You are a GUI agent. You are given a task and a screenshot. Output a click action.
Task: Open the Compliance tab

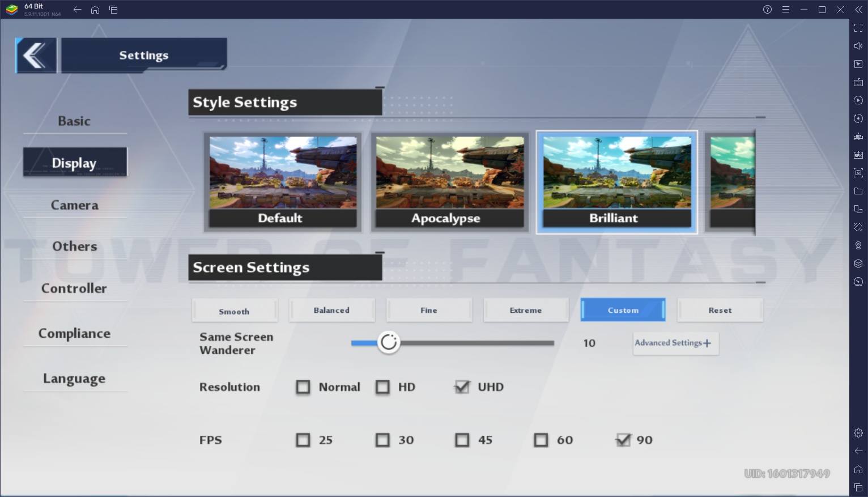(x=74, y=333)
